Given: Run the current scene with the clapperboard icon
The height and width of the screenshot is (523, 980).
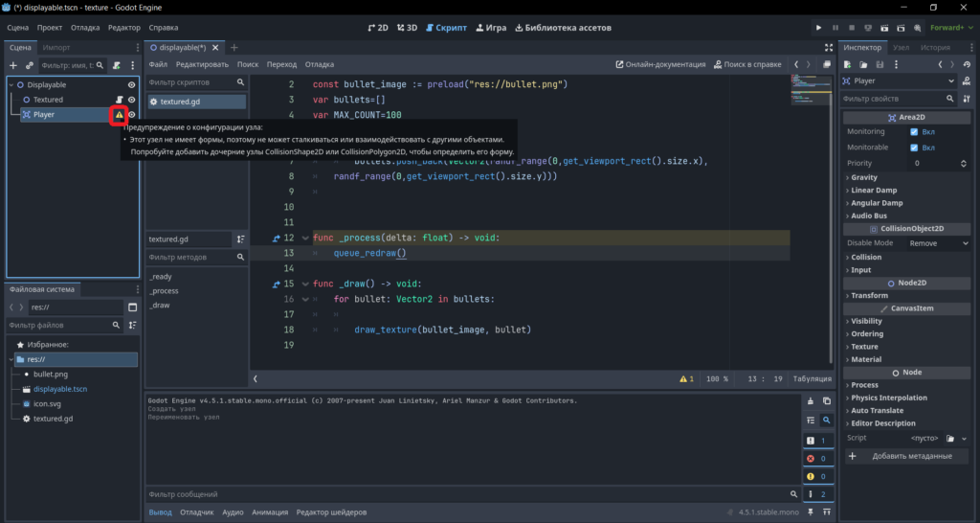Looking at the screenshot, I should [x=884, y=28].
